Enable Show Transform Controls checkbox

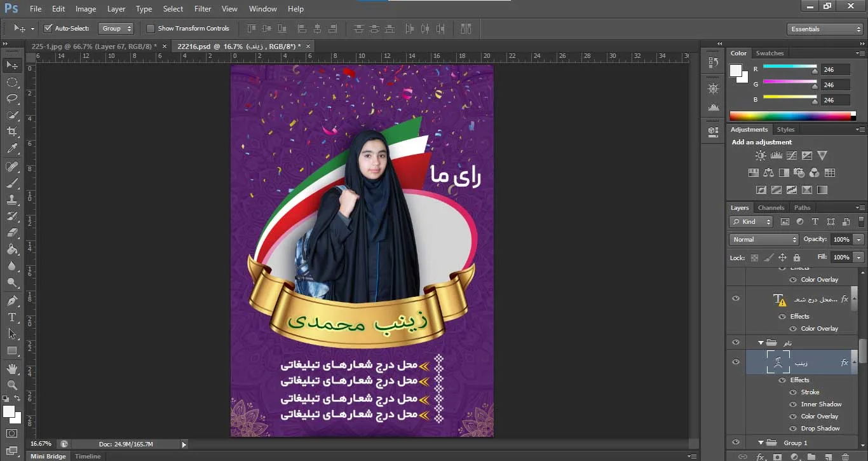(151, 28)
